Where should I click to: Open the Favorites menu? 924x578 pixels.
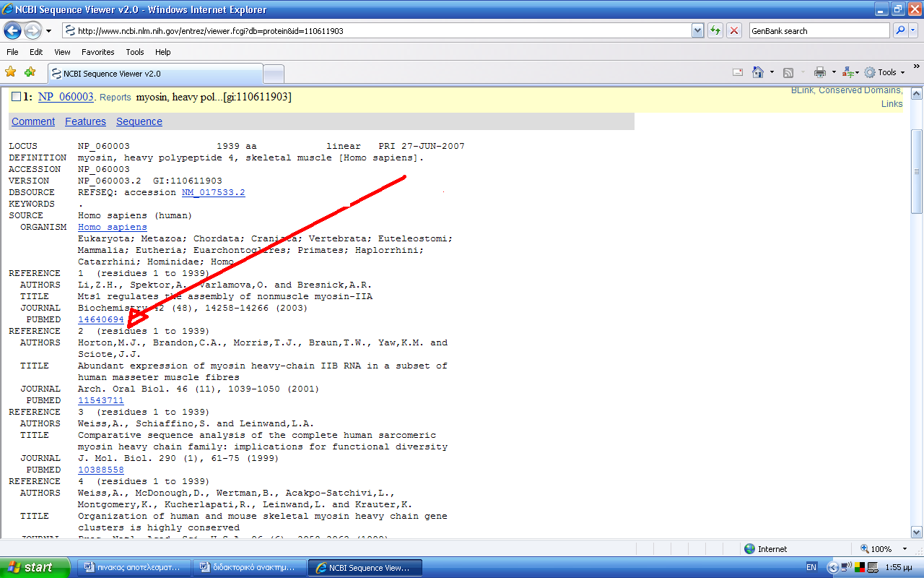(98, 52)
